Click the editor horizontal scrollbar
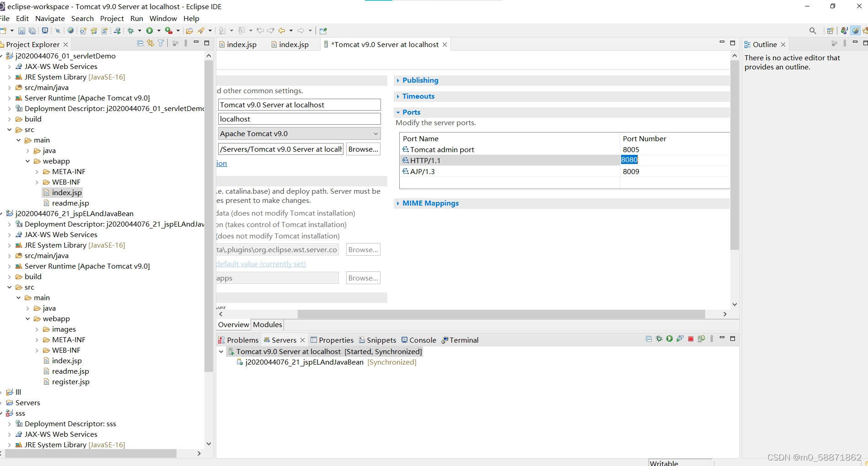This screenshot has width=868, height=466. tap(501, 314)
